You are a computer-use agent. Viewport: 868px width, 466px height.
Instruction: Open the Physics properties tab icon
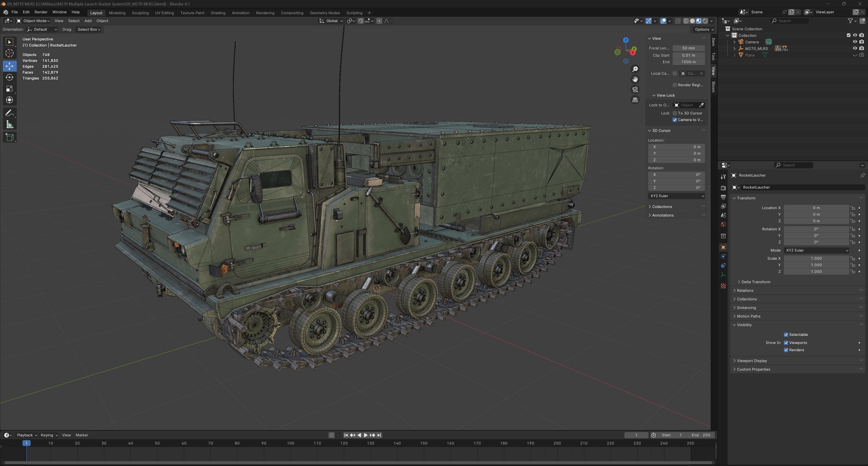click(x=723, y=257)
